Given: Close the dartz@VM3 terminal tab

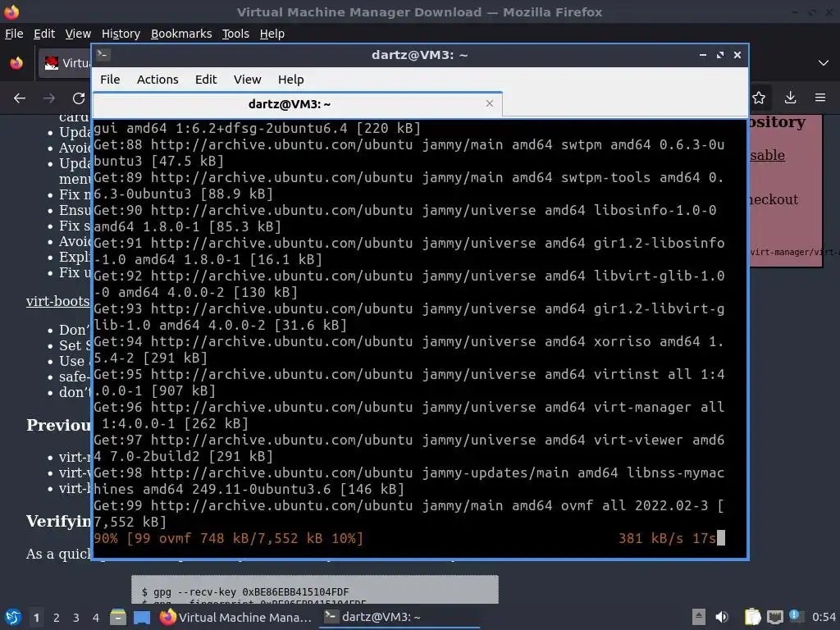Looking at the screenshot, I should point(489,103).
